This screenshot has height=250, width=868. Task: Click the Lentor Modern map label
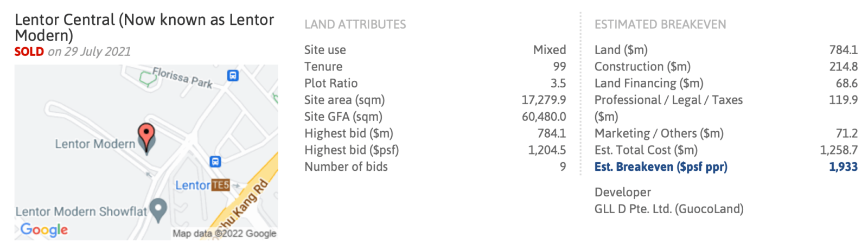95,144
